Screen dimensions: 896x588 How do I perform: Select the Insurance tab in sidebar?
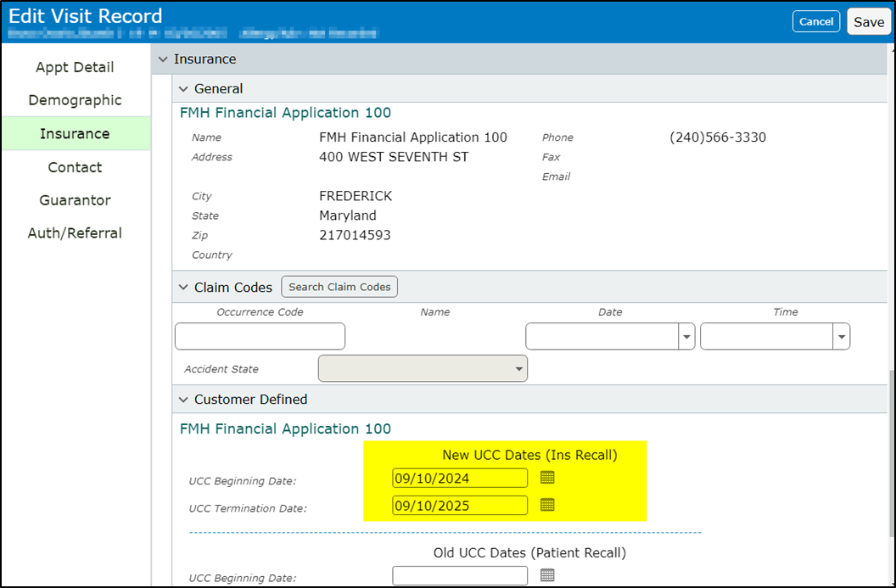tap(75, 134)
